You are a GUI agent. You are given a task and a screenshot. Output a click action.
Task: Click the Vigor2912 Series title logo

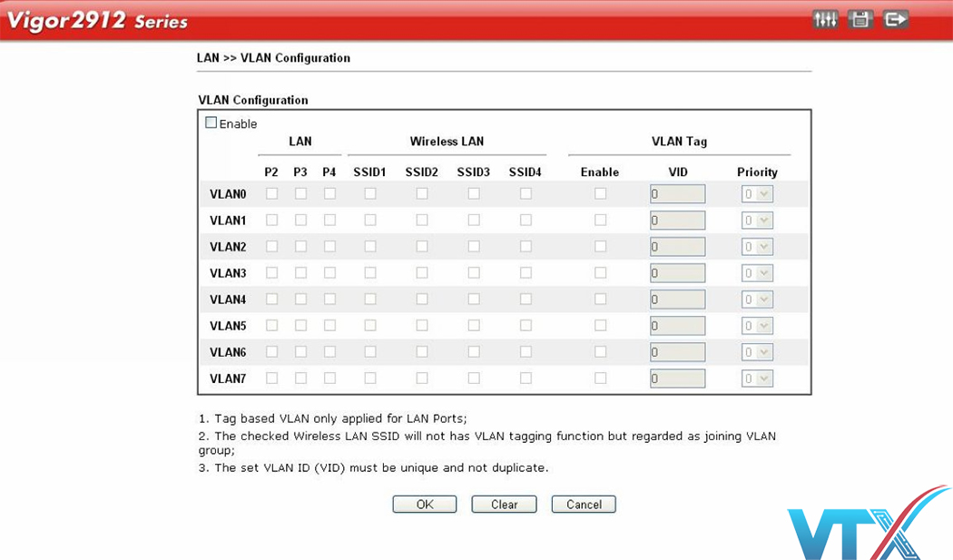pyautogui.click(x=97, y=21)
